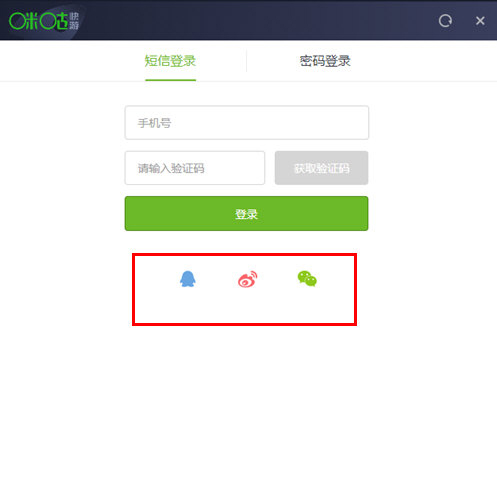Choose the red Weibo login icon
This screenshot has width=497, height=500.
(x=248, y=279)
